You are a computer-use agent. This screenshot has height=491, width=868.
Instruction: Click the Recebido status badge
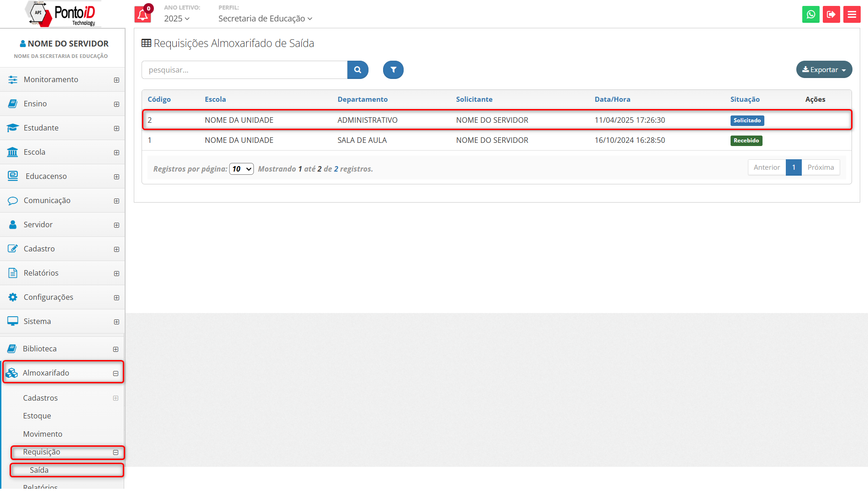click(746, 141)
